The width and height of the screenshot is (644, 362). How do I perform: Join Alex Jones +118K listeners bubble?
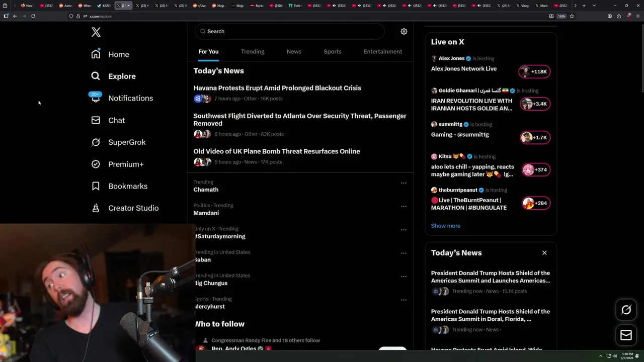pos(534,71)
